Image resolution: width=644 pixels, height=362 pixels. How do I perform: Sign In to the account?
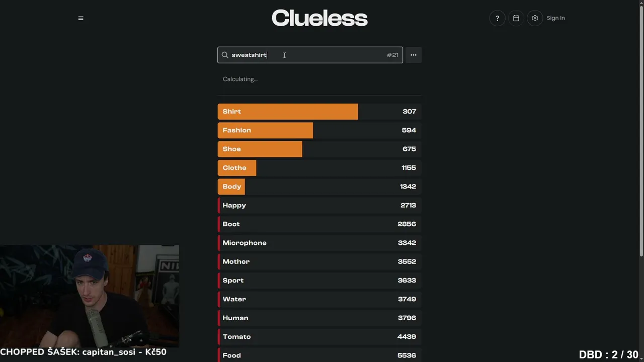tap(555, 18)
